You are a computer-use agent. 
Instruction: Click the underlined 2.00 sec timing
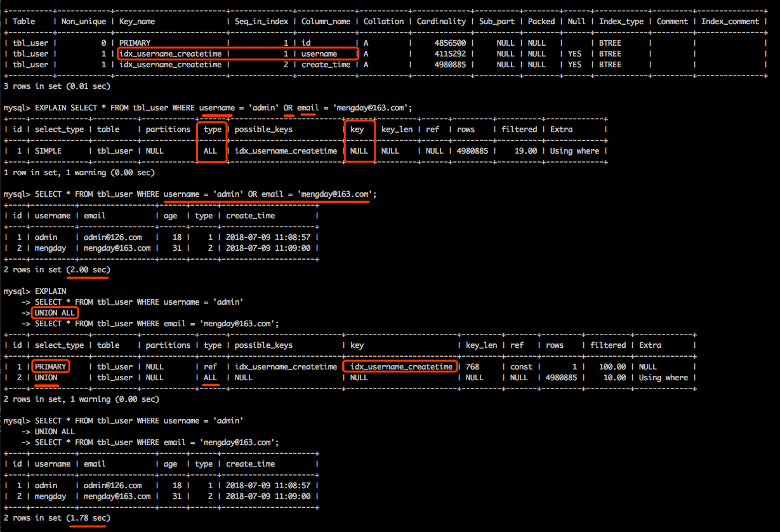pos(88,270)
